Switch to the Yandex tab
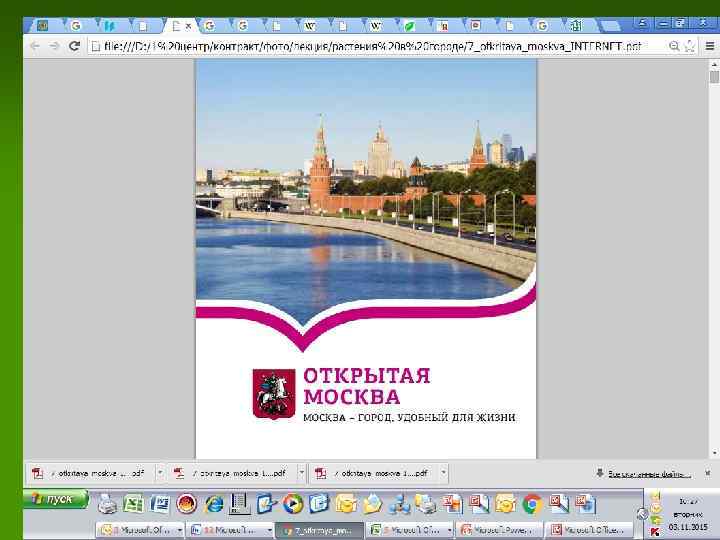This screenshot has height=540, width=720. pos(444,26)
